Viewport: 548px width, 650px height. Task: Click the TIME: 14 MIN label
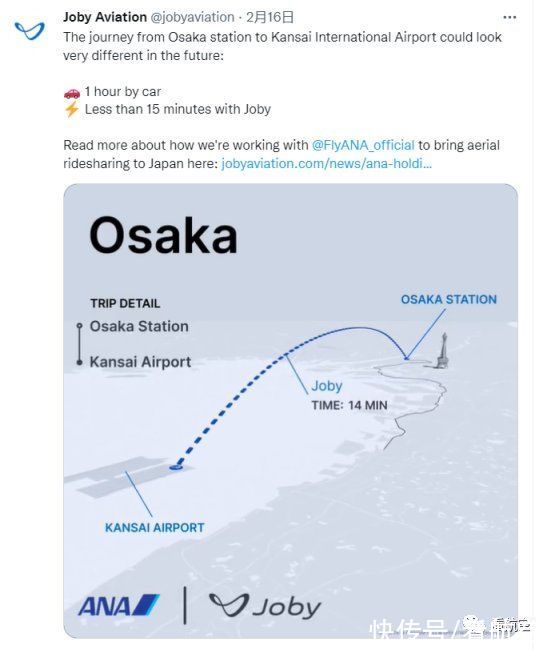pos(349,405)
